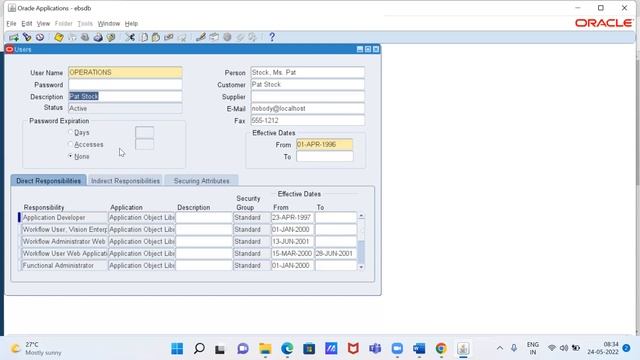
Task: Switch to Indirect Responsibilities tab
Action: tap(125, 181)
